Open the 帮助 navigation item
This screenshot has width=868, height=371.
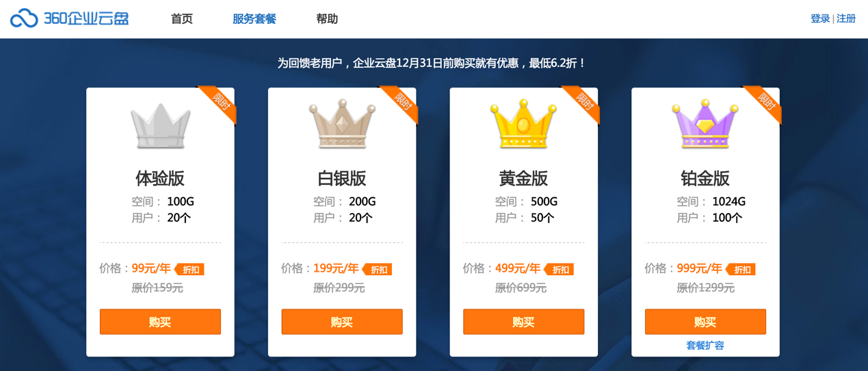(327, 19)
